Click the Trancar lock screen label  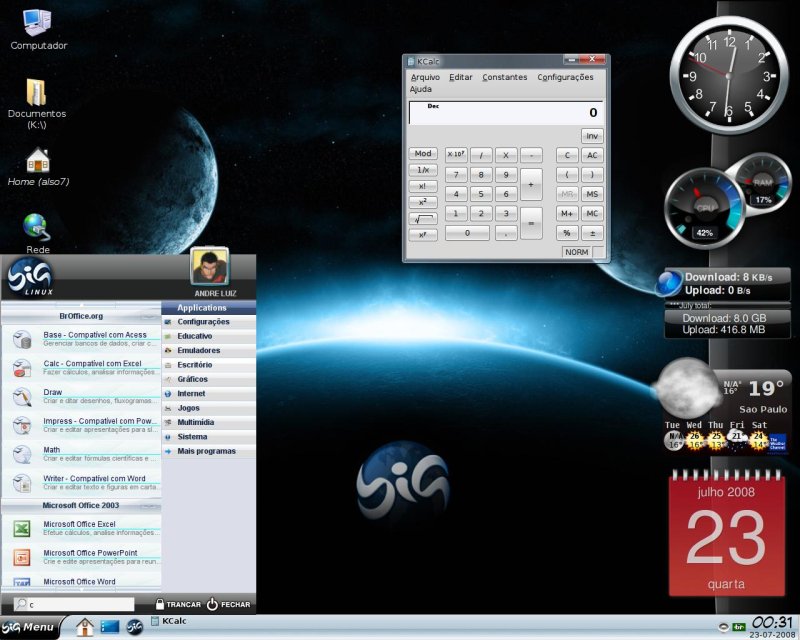click(x=184, y=604)
